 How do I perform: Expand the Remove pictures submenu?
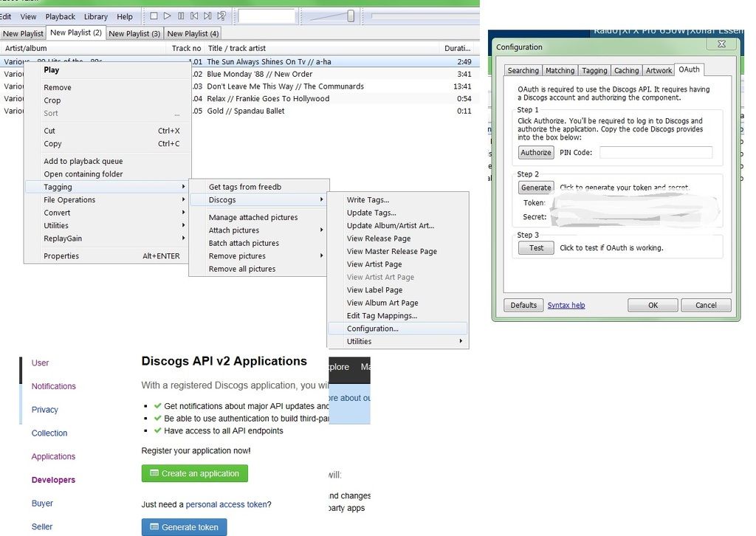(259, 256)
